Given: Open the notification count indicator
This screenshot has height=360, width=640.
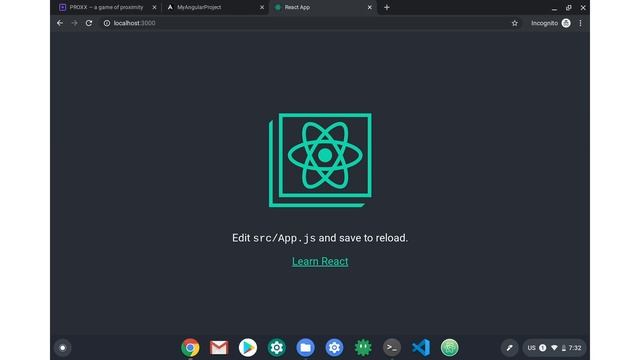Looking at the screenshot, I should [x=542, y=348].
